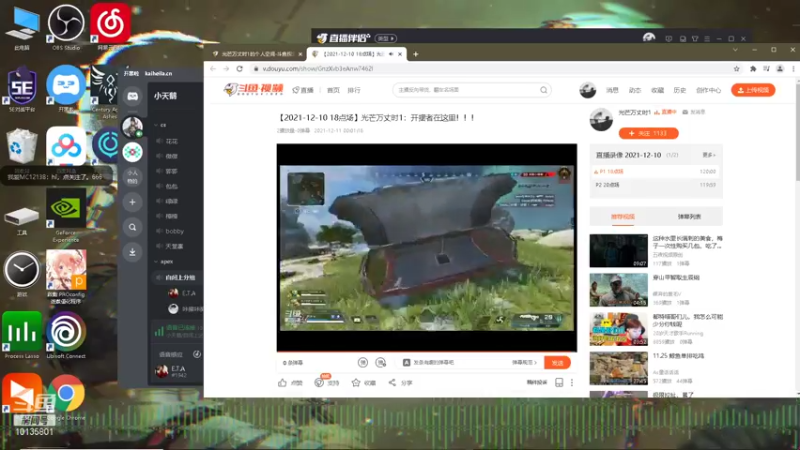The width and height of the screenshot is (800, 450).
Task: Open the mode dropdown in Douyu broadcaster title bar
Action: [x=386, y=38]
